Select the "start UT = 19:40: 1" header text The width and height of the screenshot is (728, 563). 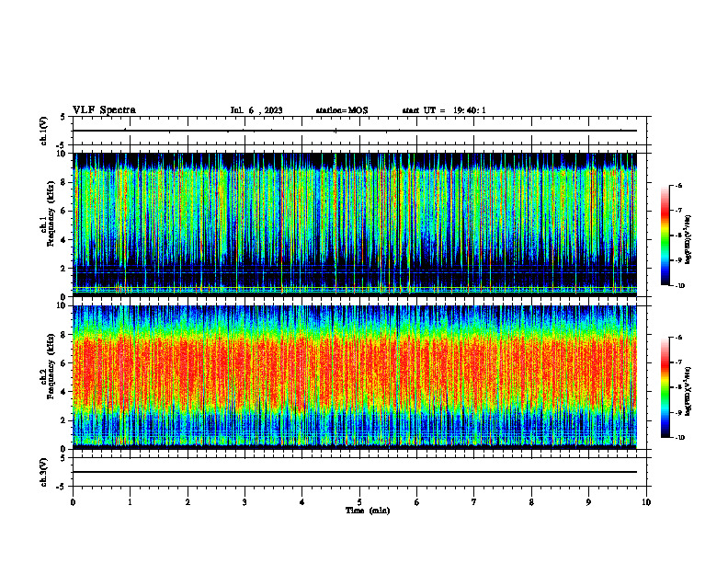(444, 110)
